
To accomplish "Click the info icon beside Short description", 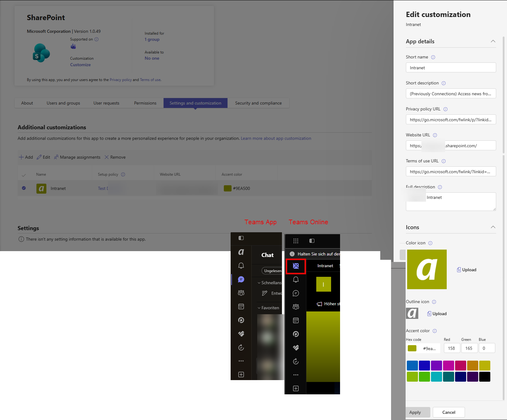I will click(444, 83).
